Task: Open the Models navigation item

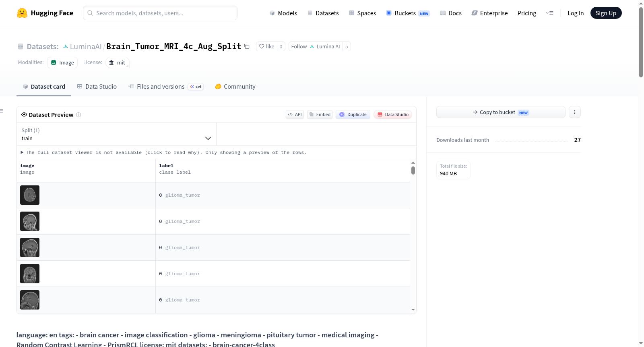Action: (x=283, y=13)
